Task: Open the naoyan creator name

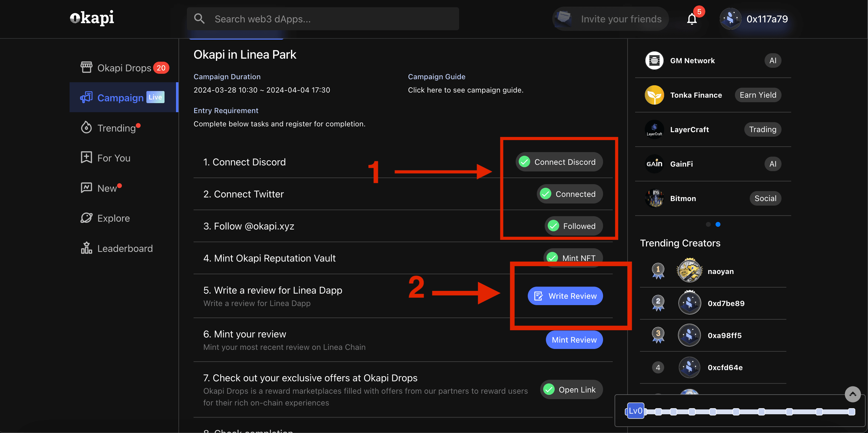Action: pyautogui.click(x=720, y=271)
